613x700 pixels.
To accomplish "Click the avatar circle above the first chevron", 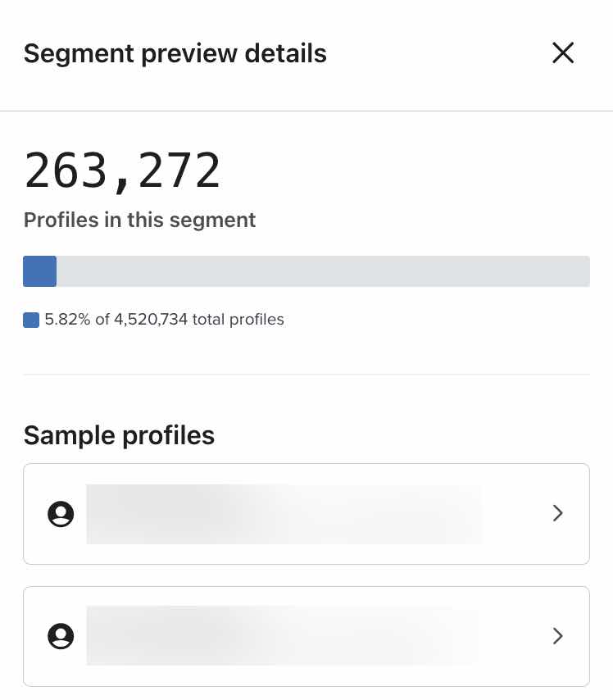I will 61,513.
